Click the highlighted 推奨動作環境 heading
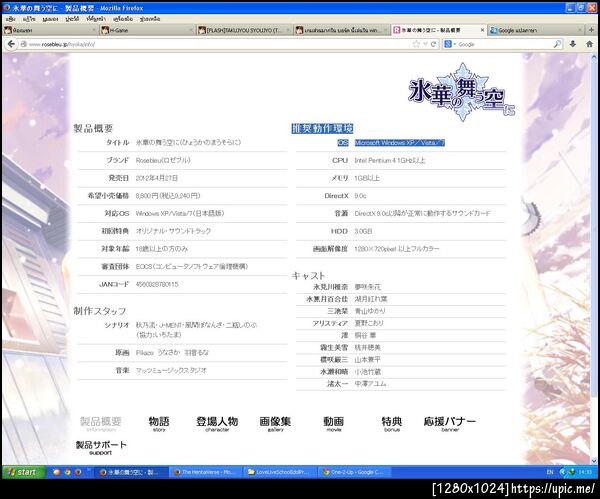Viewport: 600px width, 499px height. (x=322, y=128)
